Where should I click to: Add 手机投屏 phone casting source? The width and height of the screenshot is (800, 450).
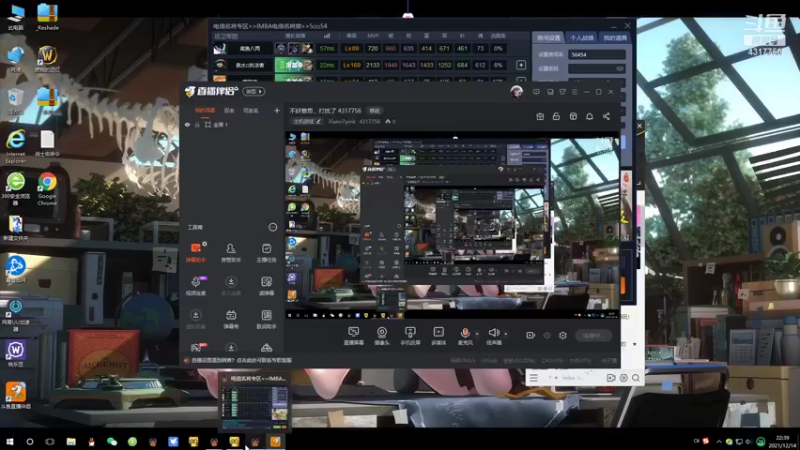click(x=410, y=336)
